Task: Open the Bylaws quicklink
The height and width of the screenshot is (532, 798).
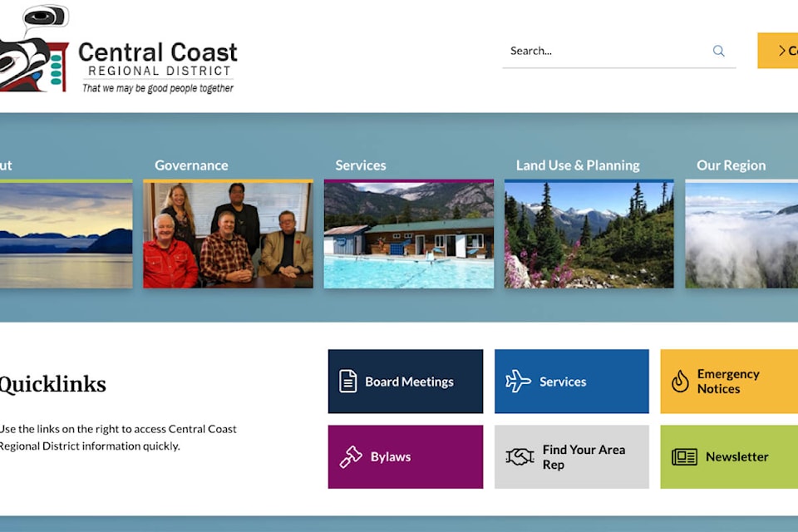Action: [405, 456]
